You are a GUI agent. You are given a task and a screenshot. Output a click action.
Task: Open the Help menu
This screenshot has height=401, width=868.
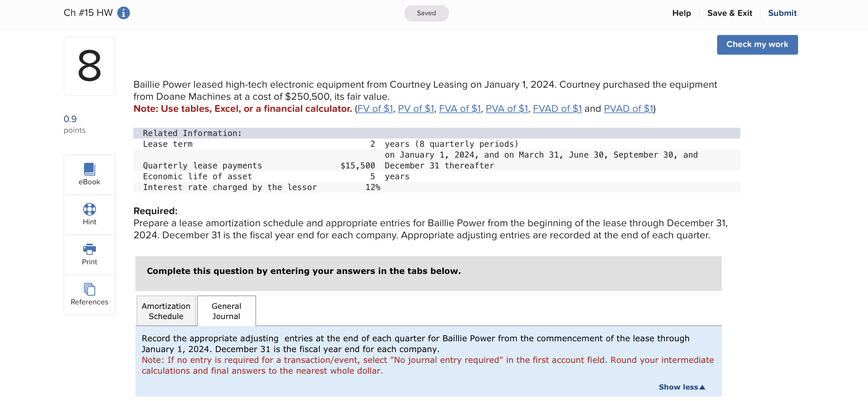tap(681, 13)
